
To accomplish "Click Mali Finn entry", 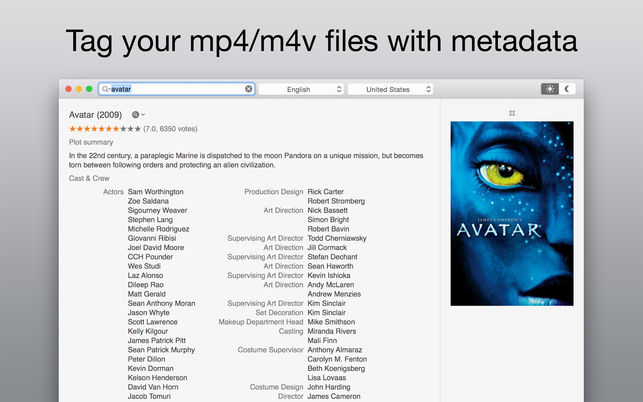I will pyautogui.click(x=322, y=340).
